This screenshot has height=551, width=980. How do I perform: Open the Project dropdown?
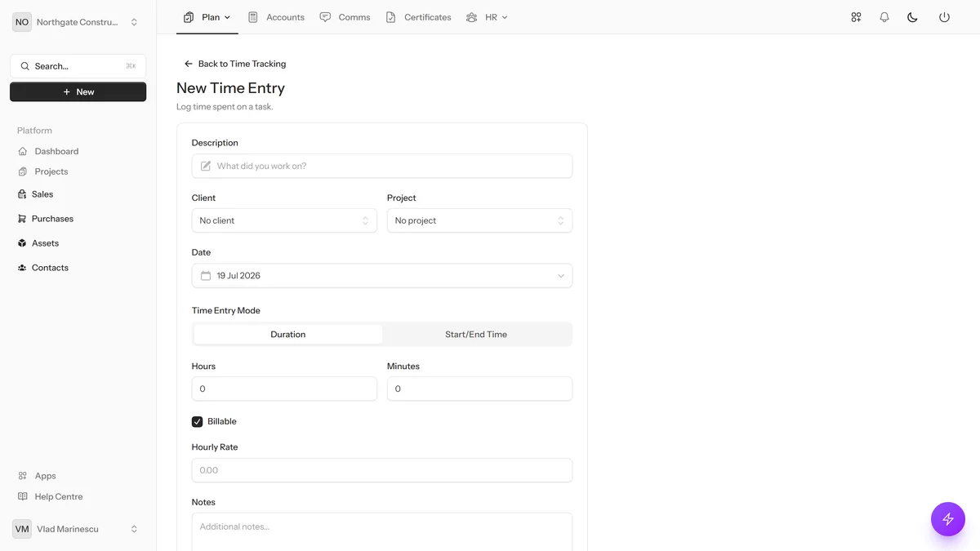point(479,220)
